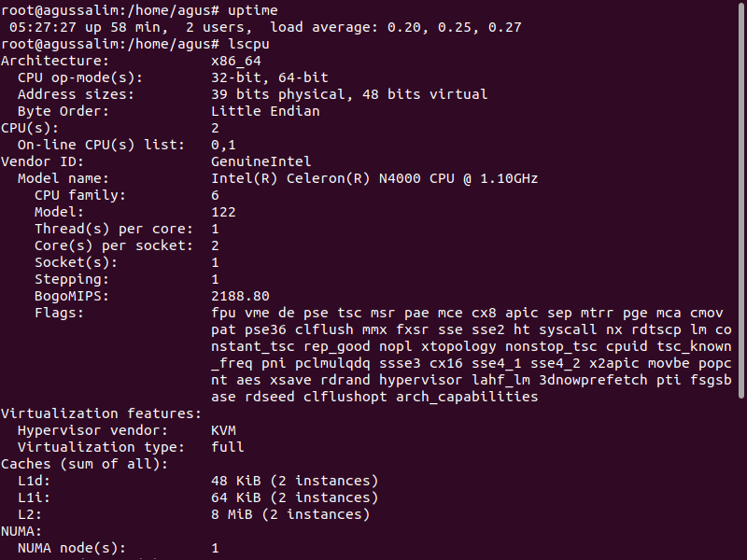
Task: Click the 'Caches (sum of all):' heading
Action: point(85,464)
